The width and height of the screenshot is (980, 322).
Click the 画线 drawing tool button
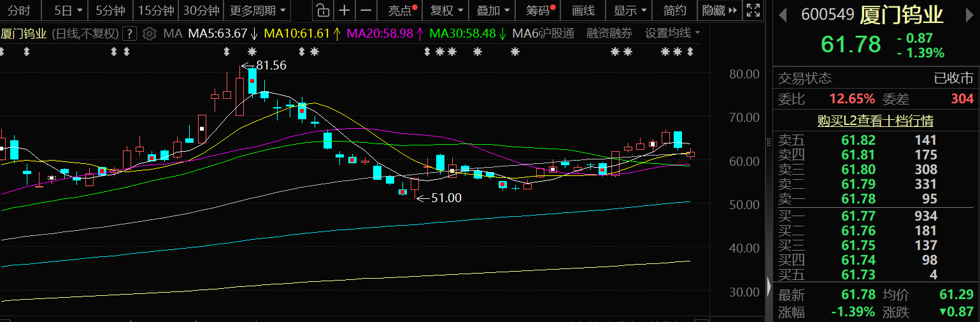pyautogui.click(x=583, y=10)
